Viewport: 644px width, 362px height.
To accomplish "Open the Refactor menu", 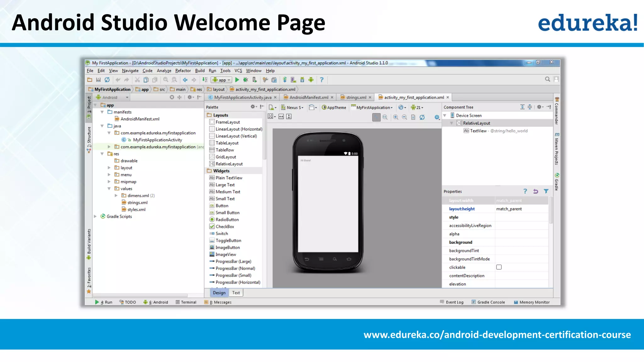I will point(183,71).
